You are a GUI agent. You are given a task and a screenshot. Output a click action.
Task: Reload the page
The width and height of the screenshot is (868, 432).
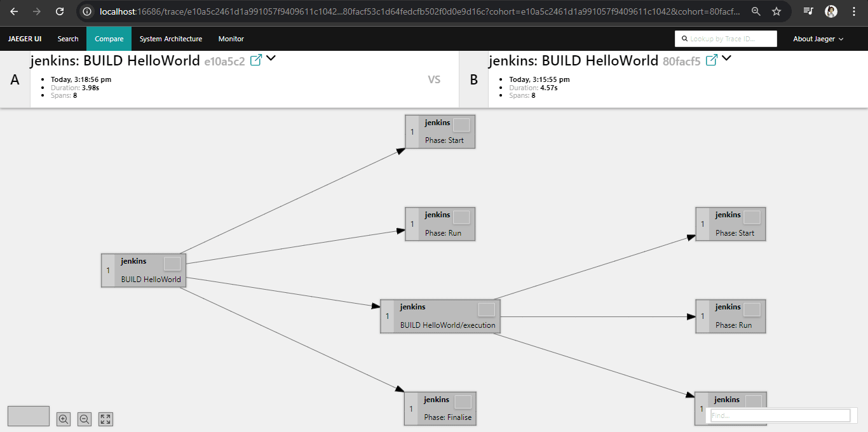[x=60, y=11]
